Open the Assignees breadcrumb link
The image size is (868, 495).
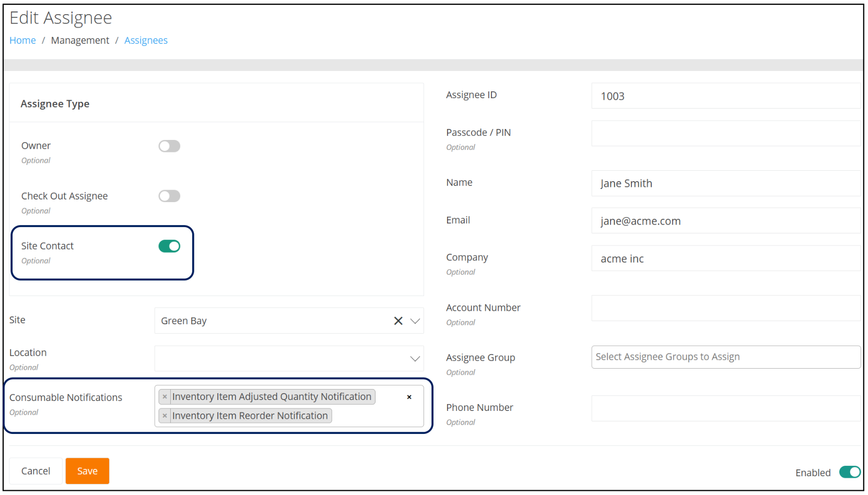[146, 40]
